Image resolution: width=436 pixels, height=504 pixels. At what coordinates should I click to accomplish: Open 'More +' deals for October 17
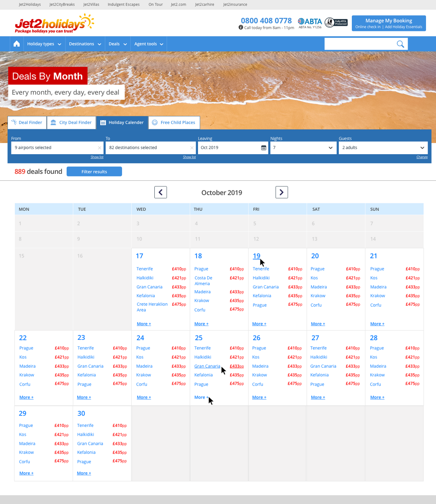143,324
